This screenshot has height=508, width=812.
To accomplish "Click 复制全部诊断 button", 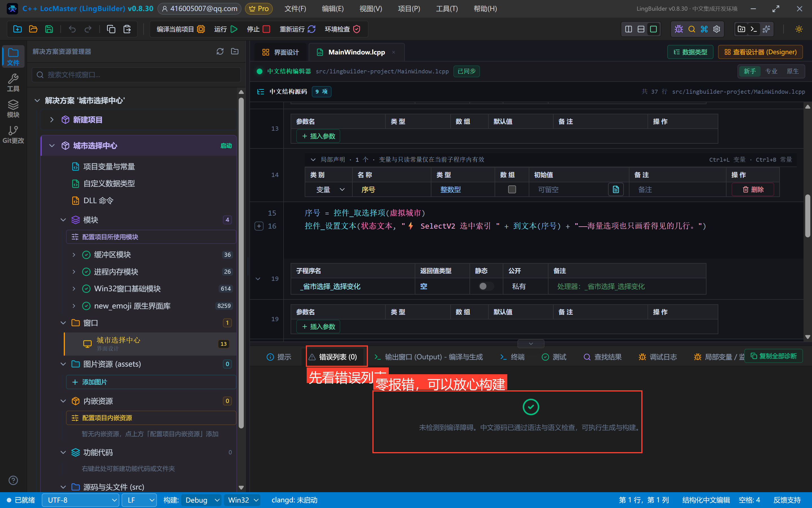I will pyautogui.click(x=773, y=356).
